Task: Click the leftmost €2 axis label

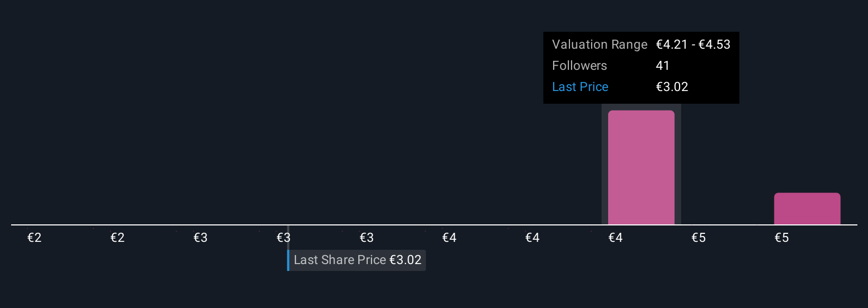Action: click(x=34, y=238)
